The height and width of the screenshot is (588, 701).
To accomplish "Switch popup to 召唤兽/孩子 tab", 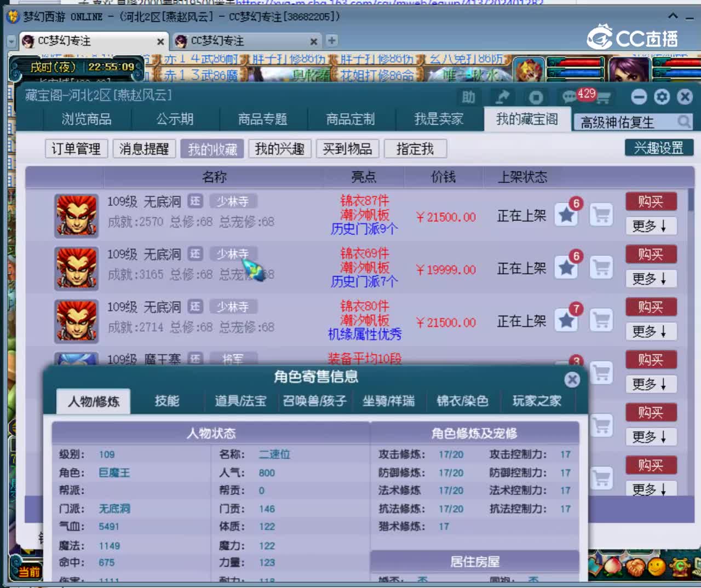I will coord(314,401).
